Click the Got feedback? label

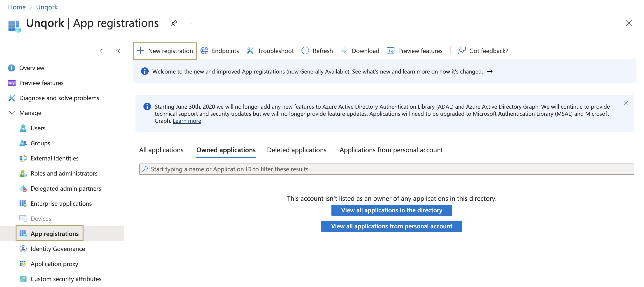(x=489, y=51)
